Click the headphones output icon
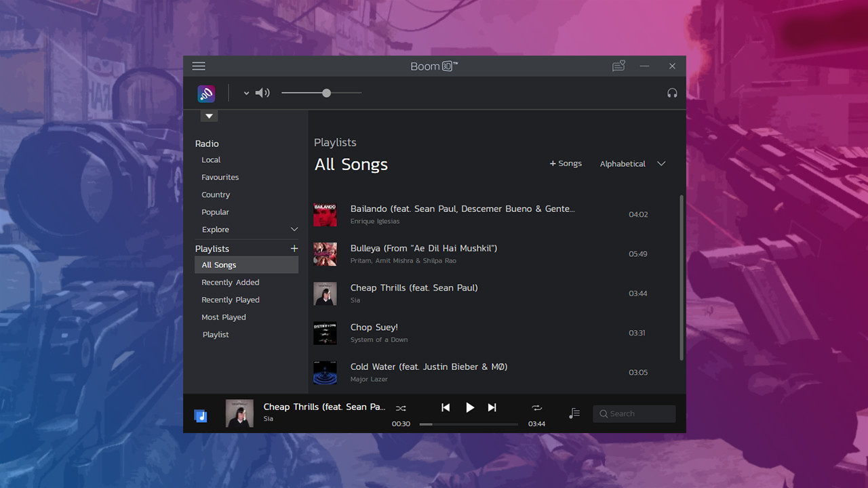Screen dimensions: 868x488 [x=672, y=92]
